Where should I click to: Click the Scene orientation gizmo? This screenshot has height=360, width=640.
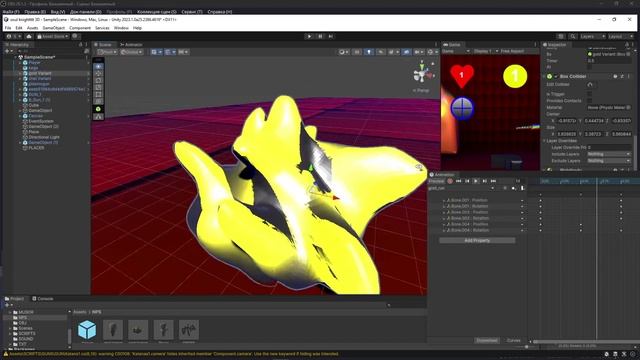422,73
